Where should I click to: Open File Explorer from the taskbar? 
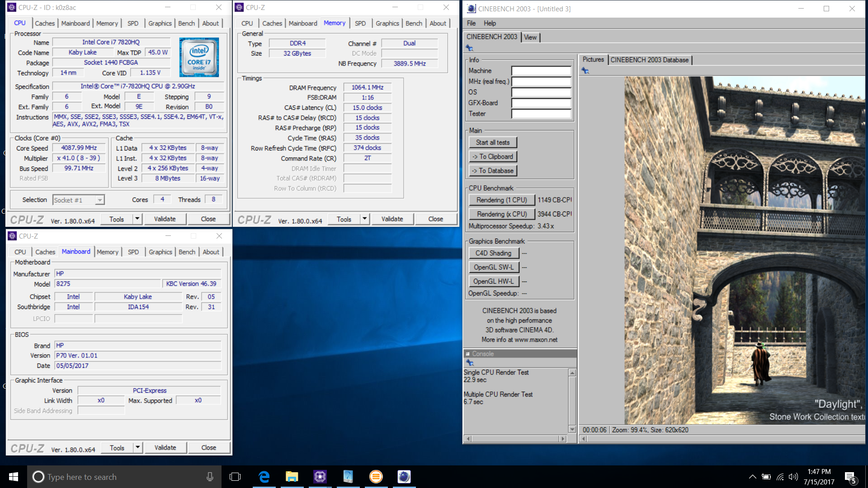(x=292, y=477)
